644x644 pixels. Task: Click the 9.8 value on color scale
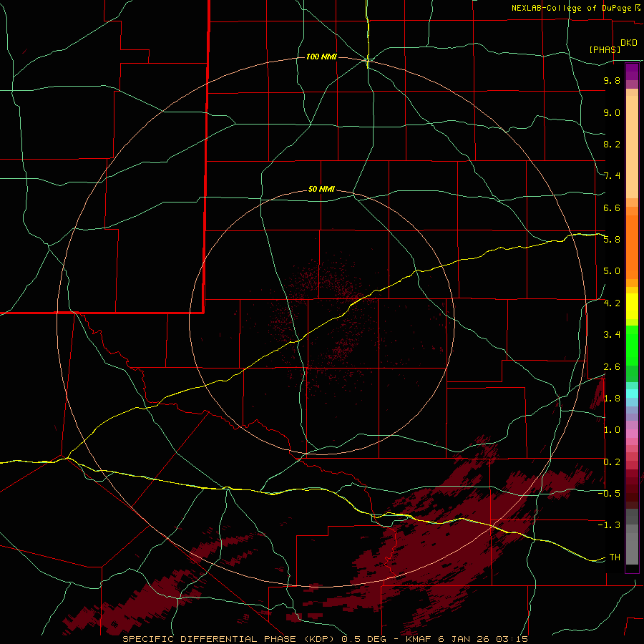[x=612, y=80]
